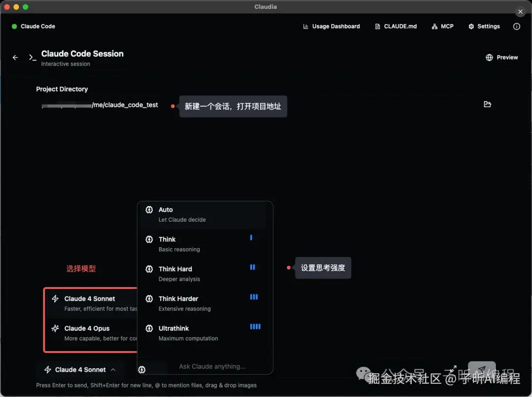This screenshot has height=397, width=532.
Task: Click the info circle icon
Action: 516,26
